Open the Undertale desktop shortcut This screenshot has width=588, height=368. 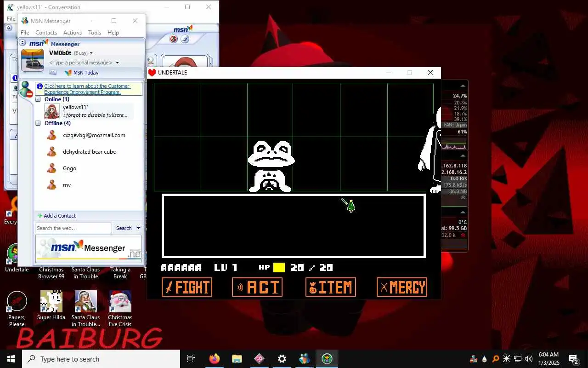pos(17,258)
